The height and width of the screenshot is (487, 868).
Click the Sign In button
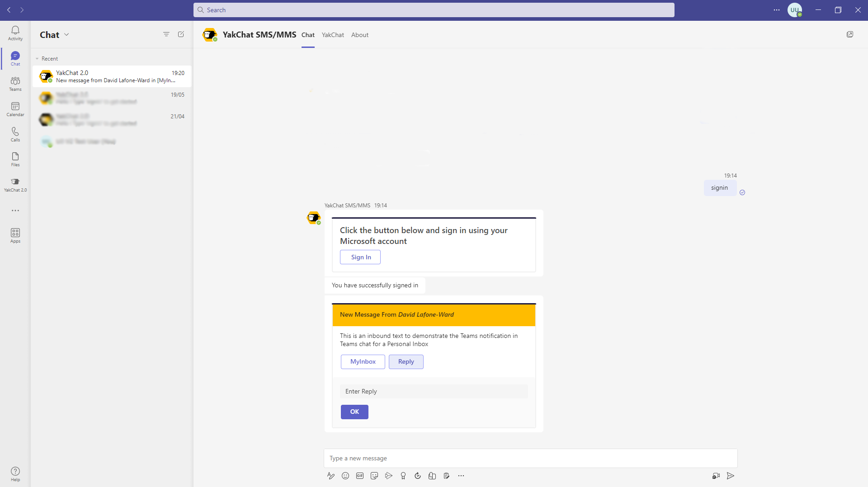pos(360,257)
